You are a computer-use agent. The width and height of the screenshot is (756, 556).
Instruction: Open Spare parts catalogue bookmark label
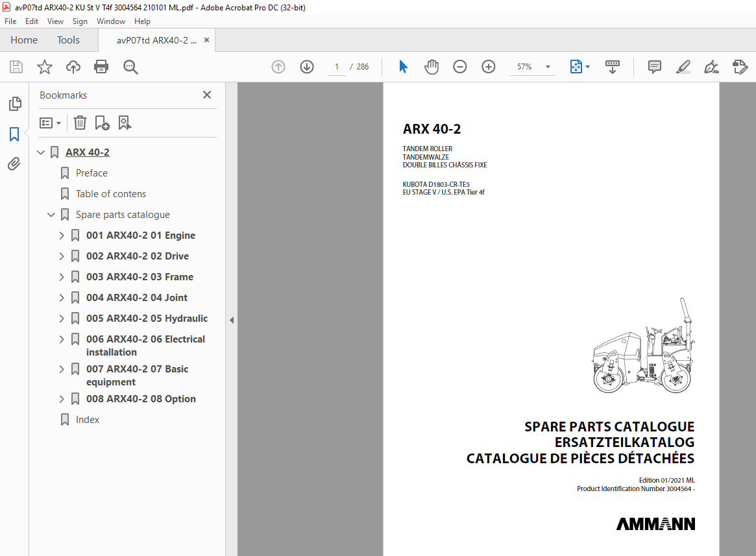point(123,215)
